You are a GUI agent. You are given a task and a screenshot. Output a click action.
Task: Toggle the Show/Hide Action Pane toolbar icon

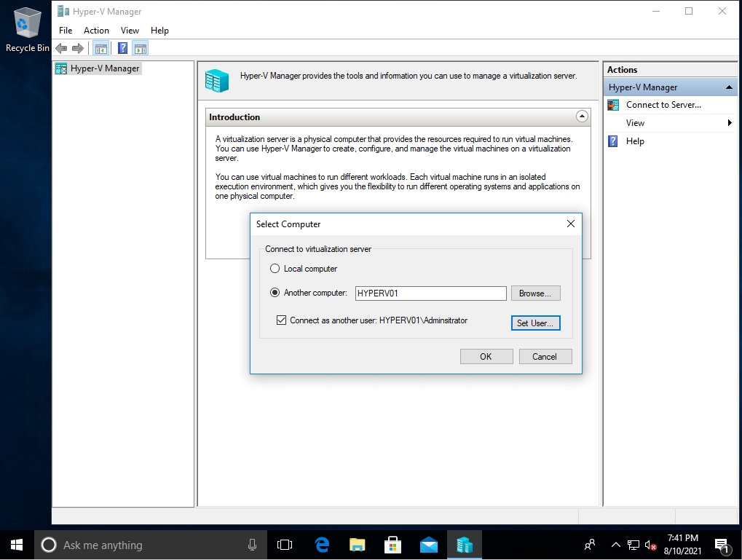click(x=141, y=48)
